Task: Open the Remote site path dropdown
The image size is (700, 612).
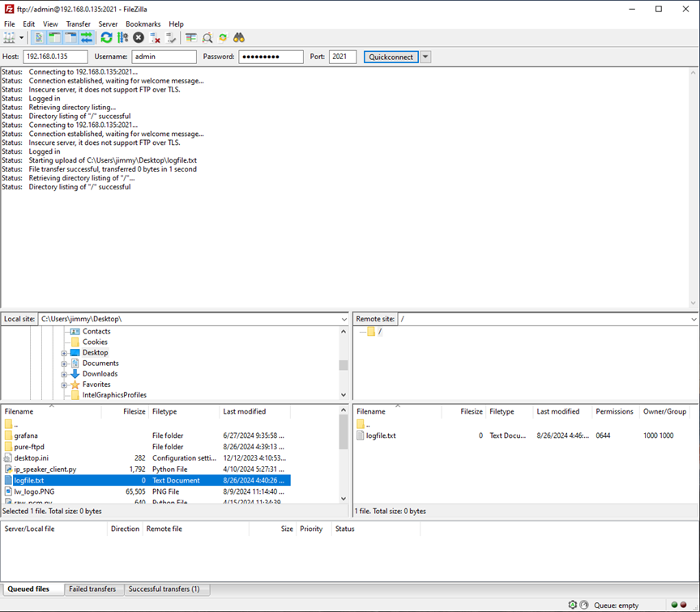Action: tap(694, 320)
